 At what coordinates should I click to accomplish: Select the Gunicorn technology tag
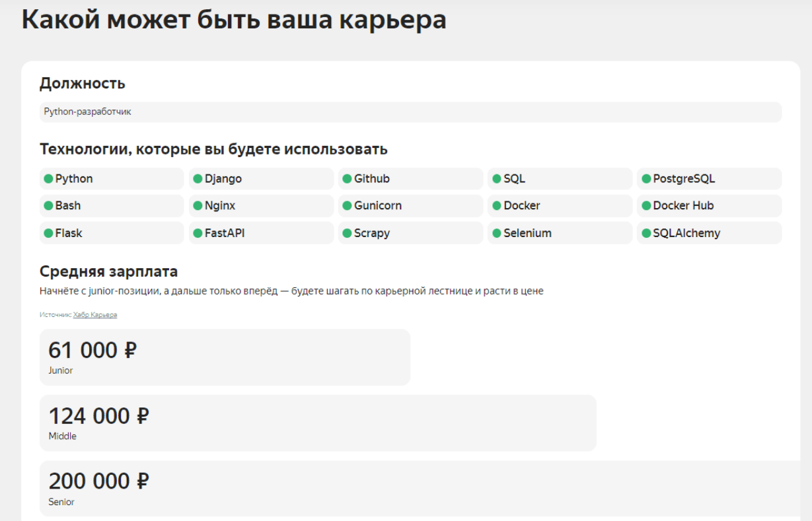pos(410,206)
